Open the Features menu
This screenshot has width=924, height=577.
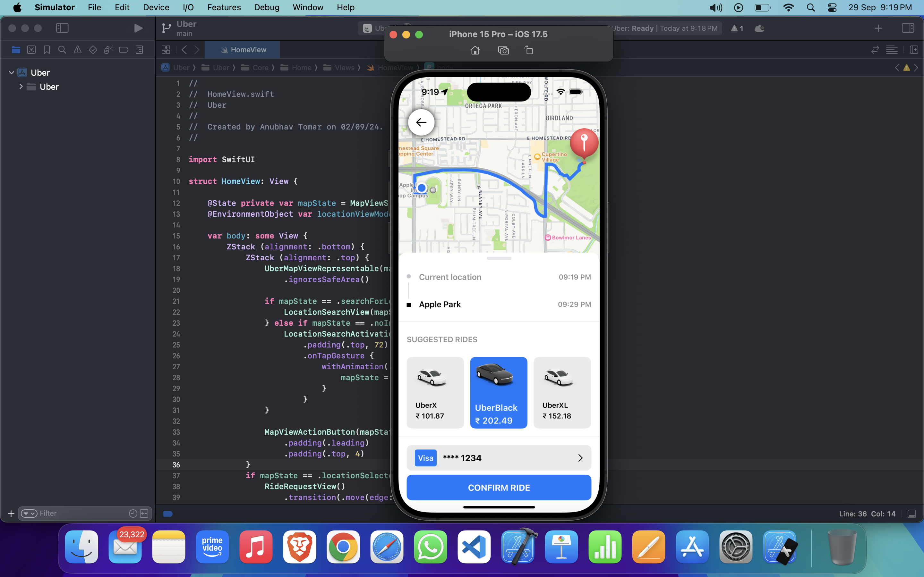coord(224,7)
